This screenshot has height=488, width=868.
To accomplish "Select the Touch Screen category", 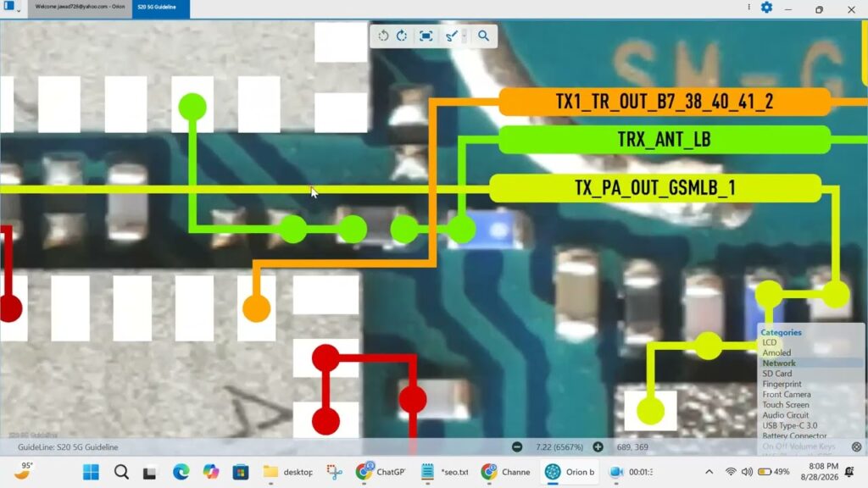I will click(786, 405).
